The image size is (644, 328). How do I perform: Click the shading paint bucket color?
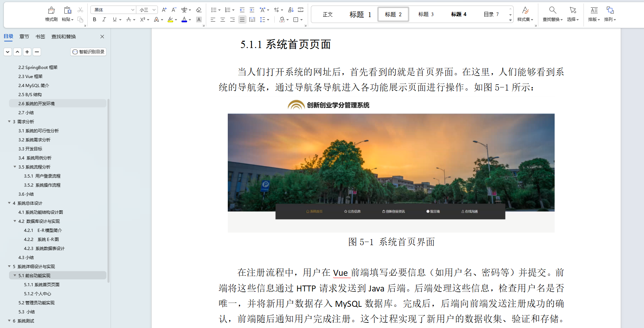[x=282, y=19]
